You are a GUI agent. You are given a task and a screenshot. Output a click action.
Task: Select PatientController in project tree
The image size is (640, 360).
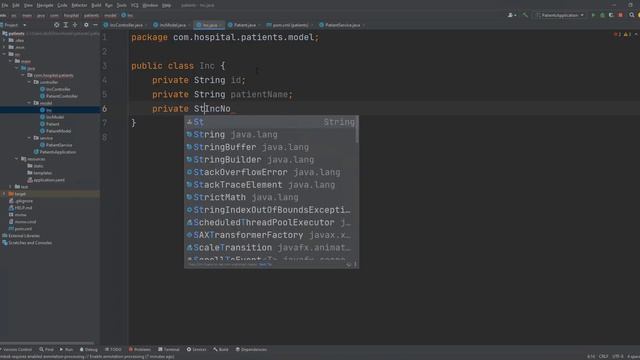click(59, 96)
